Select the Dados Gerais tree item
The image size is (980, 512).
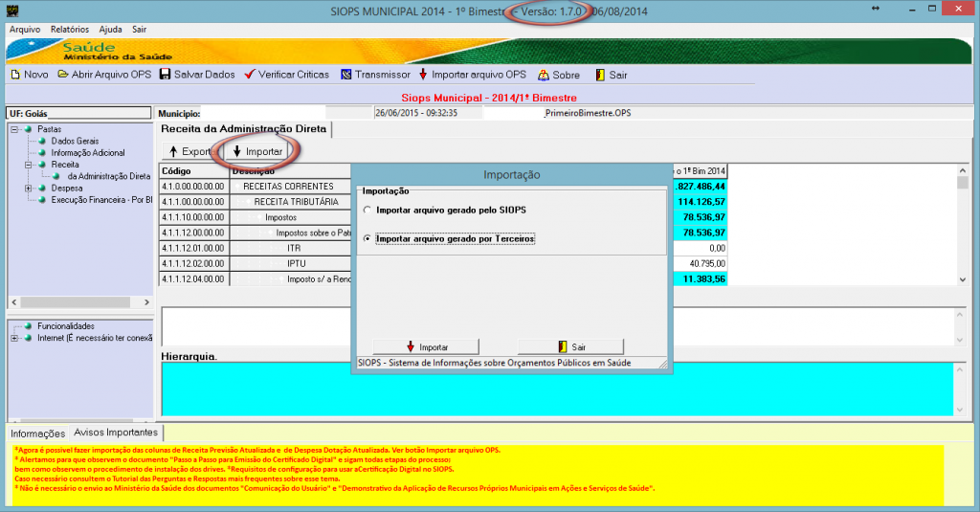point(75,142)
